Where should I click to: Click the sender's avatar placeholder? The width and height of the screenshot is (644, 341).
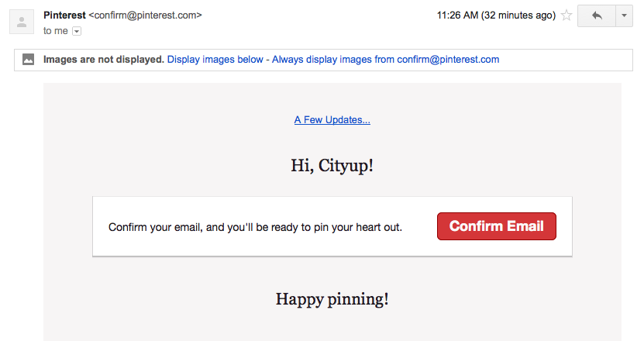[x=22, y=22]
